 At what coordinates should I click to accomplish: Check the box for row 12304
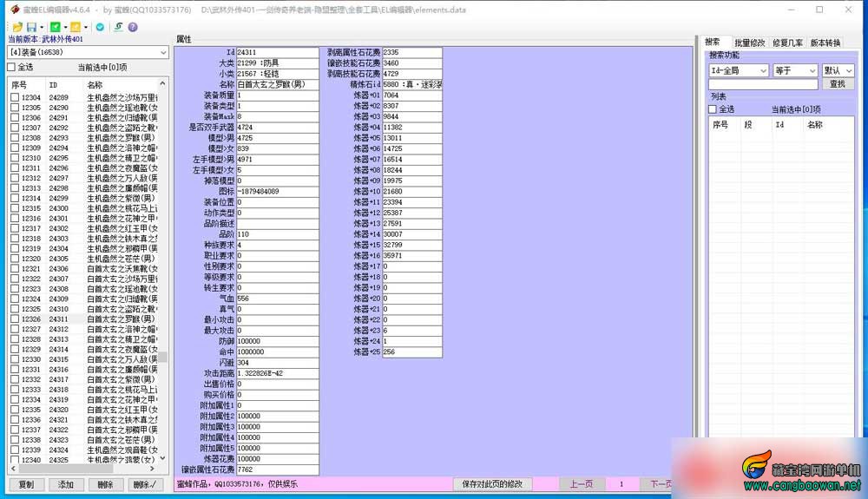[15, 97]
